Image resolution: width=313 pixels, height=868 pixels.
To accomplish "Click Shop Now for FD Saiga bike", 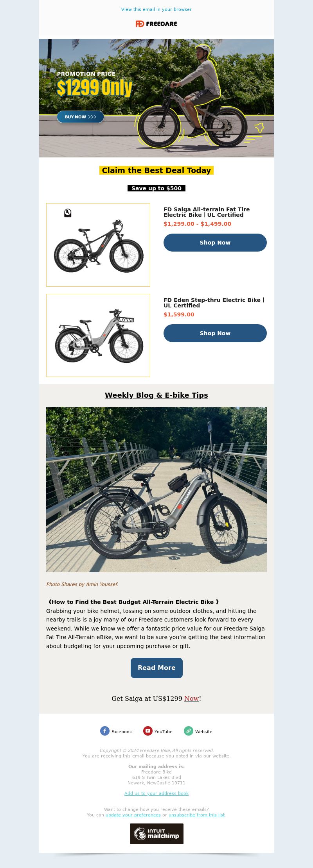I will (x=215, y=243).
